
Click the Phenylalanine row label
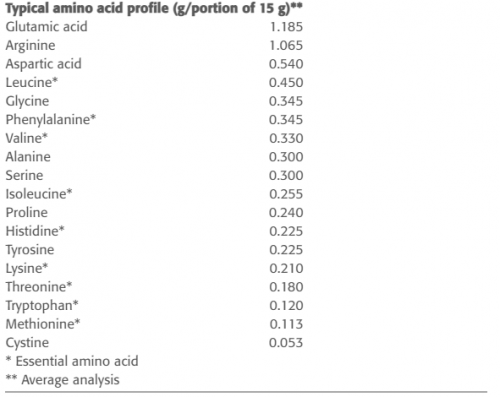(x=51, y=120)
